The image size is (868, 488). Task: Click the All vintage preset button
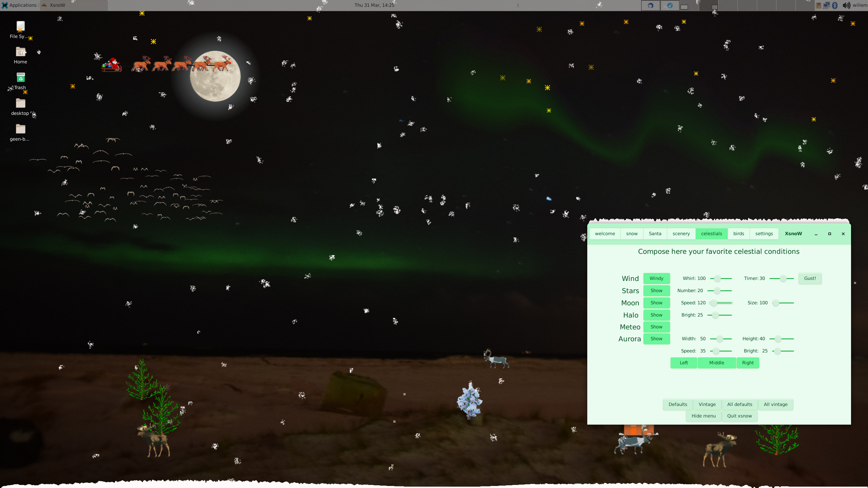click(x=775, y=404)
